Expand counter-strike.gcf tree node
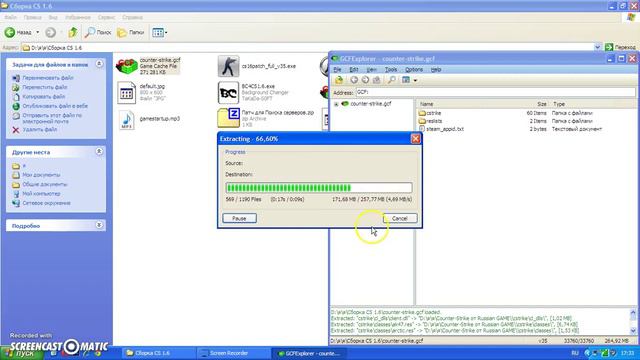The image size is (640, 360). point(336,104)
